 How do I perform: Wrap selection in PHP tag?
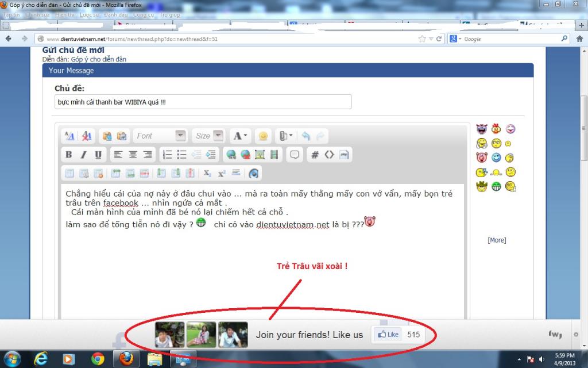click(344, 154)
